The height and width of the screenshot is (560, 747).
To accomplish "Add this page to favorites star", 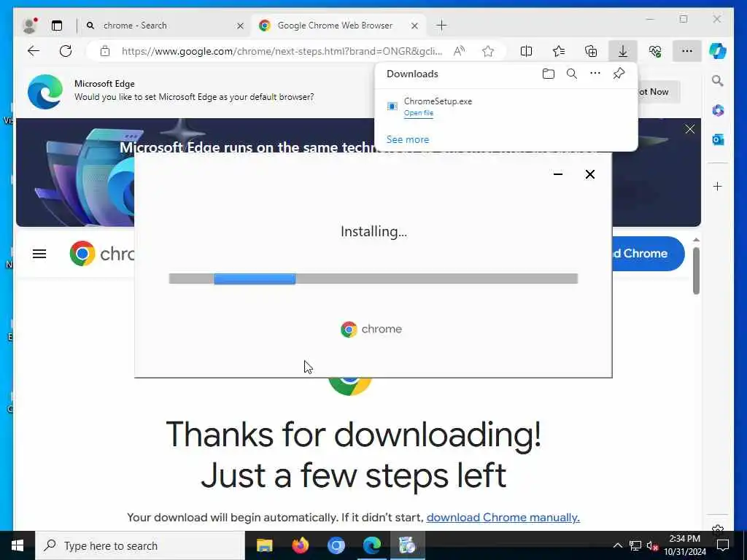I will click(488, 51).
